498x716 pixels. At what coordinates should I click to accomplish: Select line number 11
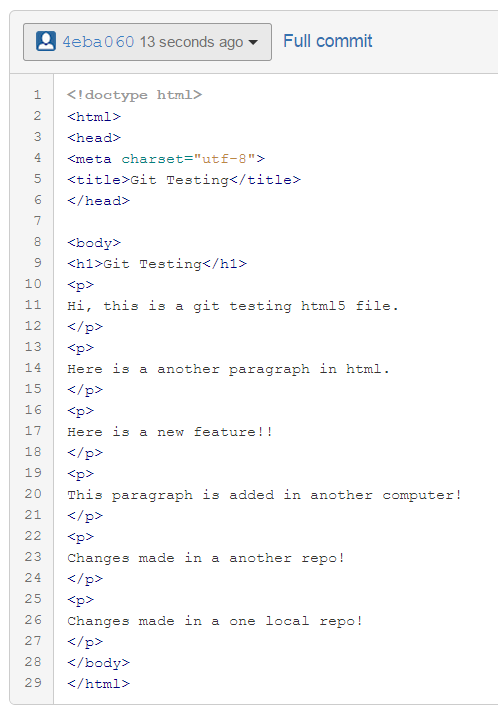click(x=33, y=305)
